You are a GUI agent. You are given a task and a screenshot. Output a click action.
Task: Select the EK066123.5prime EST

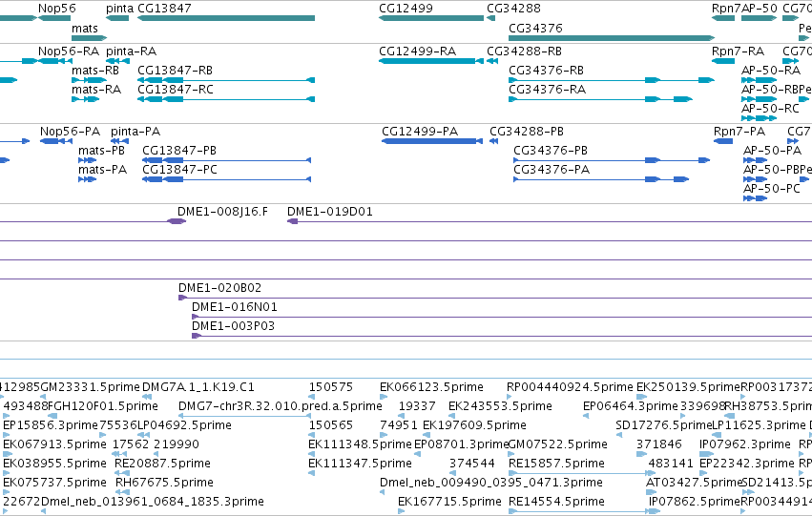coord(384,397)
